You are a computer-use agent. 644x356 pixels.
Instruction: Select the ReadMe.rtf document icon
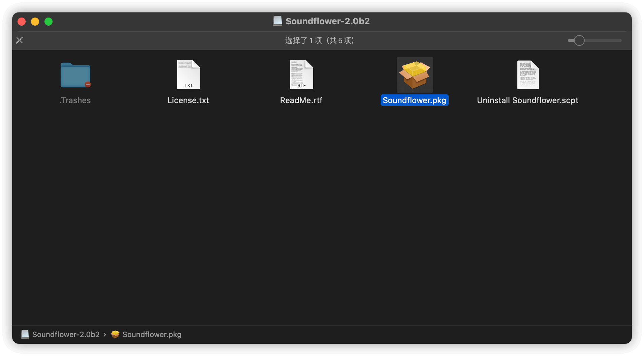(301, 75)
